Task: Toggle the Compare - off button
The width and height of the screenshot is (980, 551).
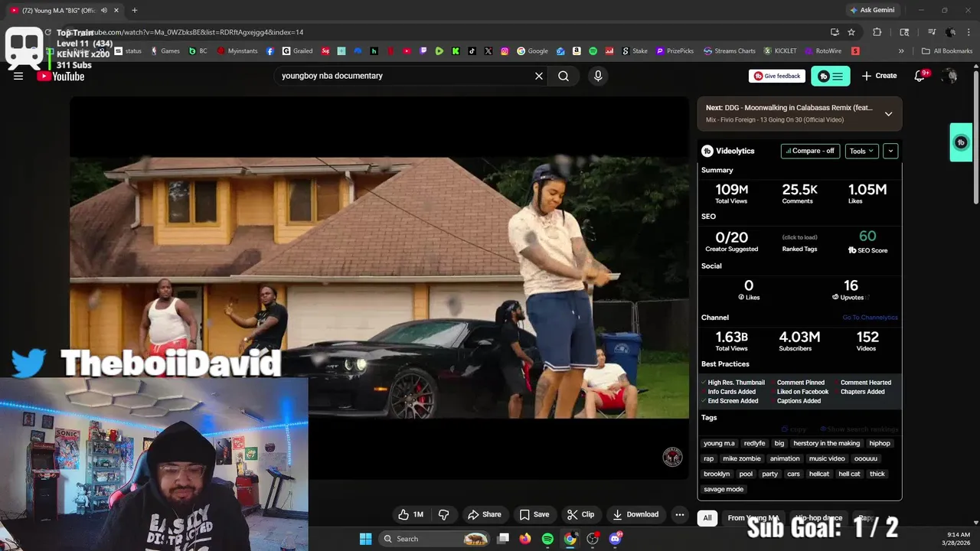Action: [x=810, y=151]
